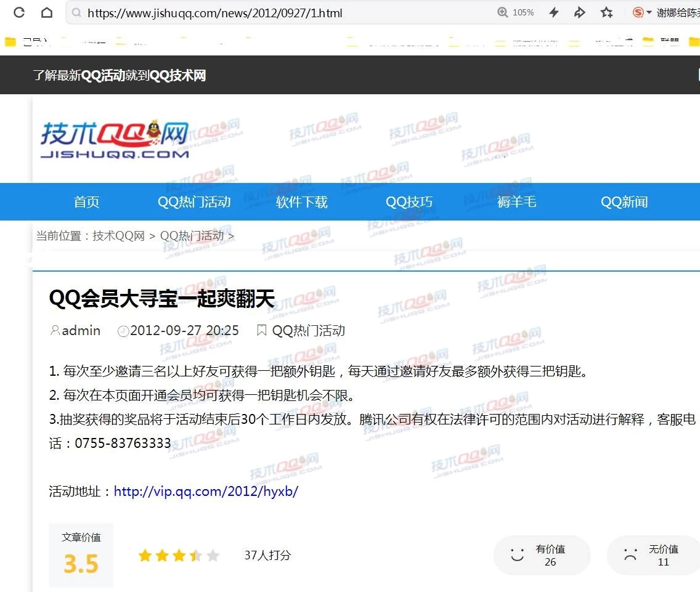Screen dimensions: 700x592
Task: Click the share page arrow icon
Action: [579, 12]
